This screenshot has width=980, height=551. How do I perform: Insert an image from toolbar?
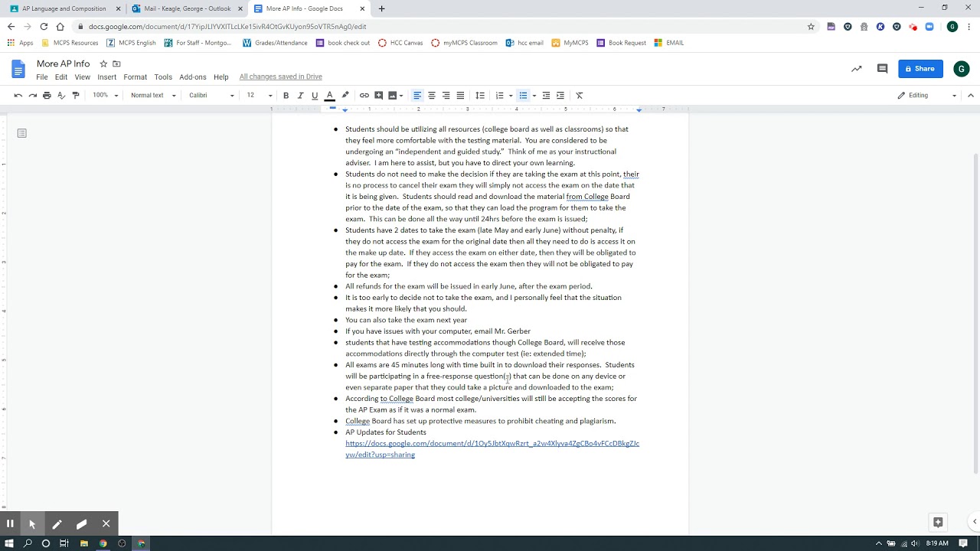tap(392, 95)
